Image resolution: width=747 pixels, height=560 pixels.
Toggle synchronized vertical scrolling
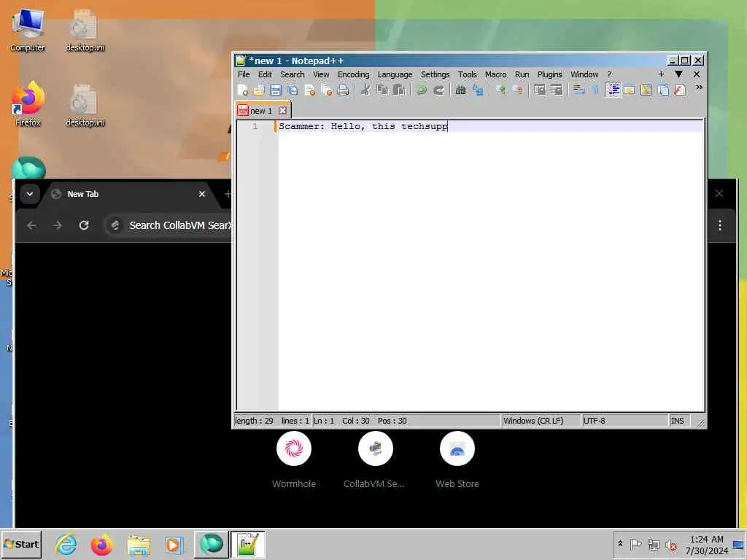pos(539,90)
